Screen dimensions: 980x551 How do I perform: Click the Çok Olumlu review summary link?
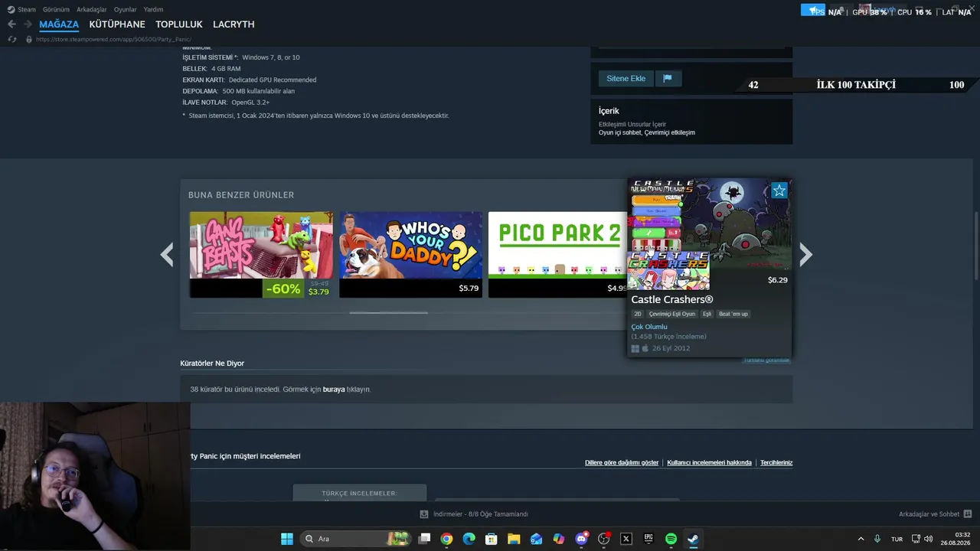(x=649, y=327)
